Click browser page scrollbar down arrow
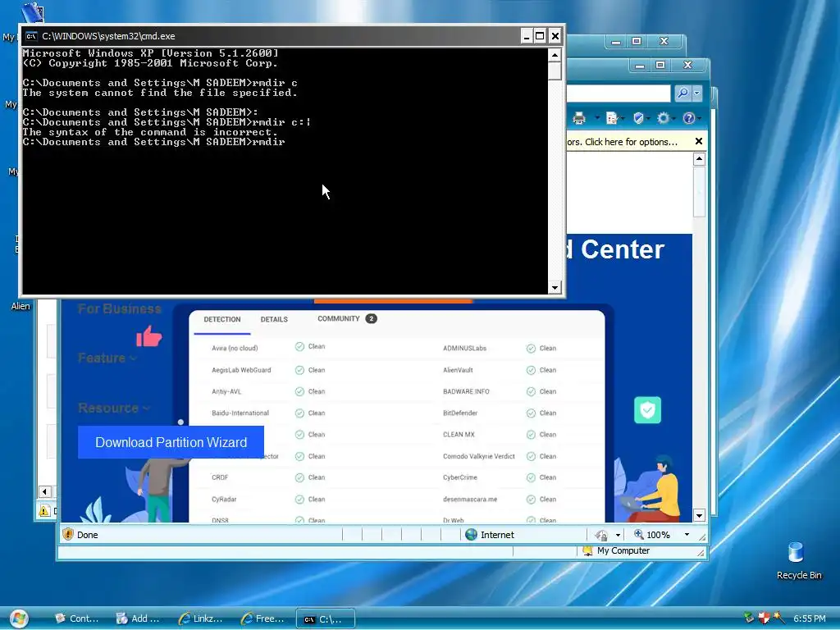 tap(699, 516)
